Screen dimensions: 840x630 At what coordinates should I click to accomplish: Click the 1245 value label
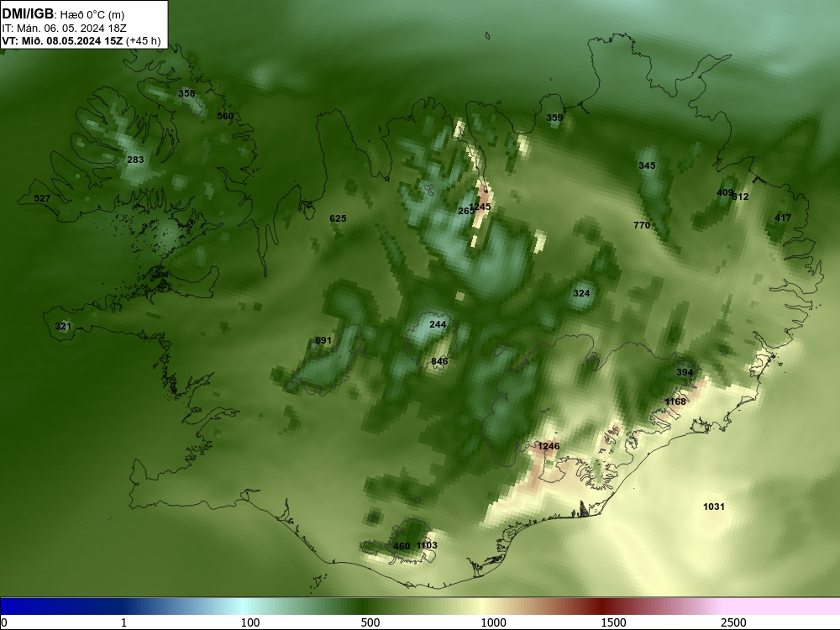pos(480,207)
